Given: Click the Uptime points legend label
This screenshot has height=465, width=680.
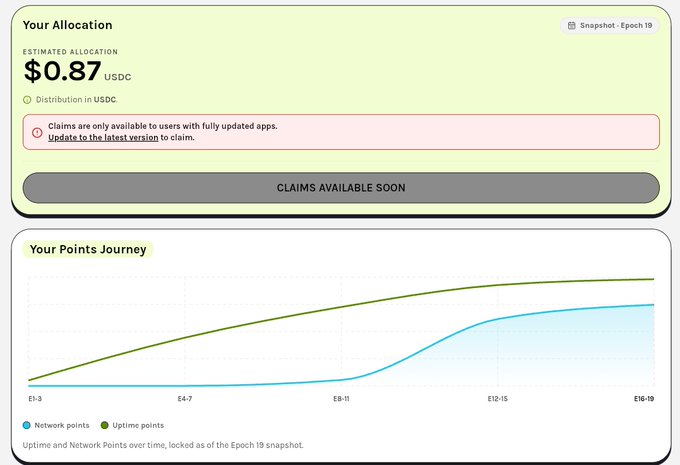Looking at the screenshot, I should tap(138, 425).
